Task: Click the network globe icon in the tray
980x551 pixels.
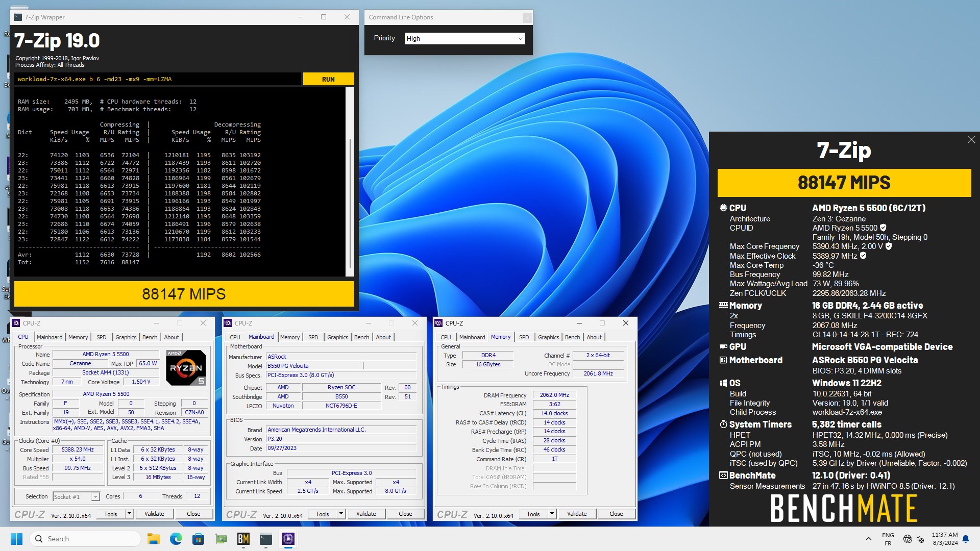Action: click(908, 539)
